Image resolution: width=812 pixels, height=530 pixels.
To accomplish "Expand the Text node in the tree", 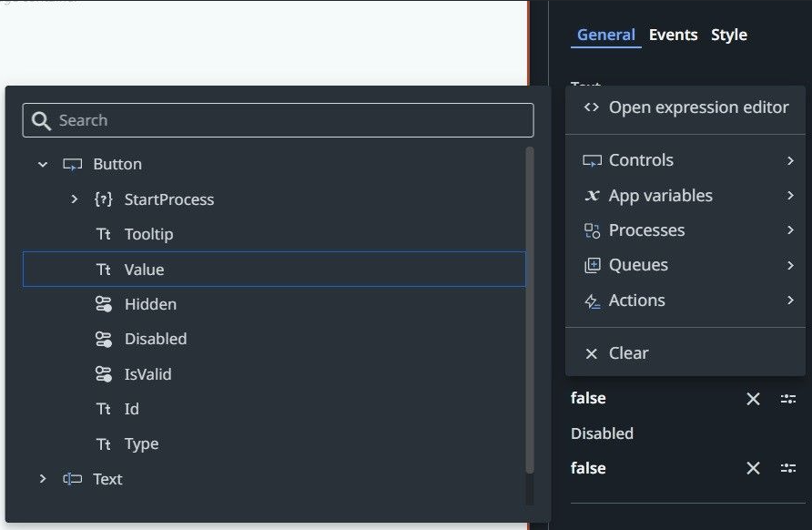I will click(x=42, y=478).
